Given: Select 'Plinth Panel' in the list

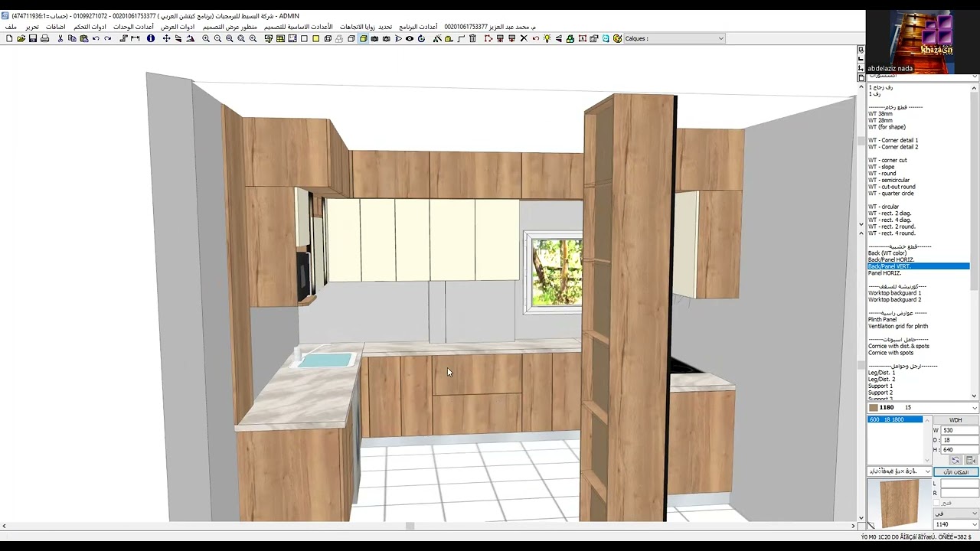Looking at the screenshot, I should (x=882, y=320).
